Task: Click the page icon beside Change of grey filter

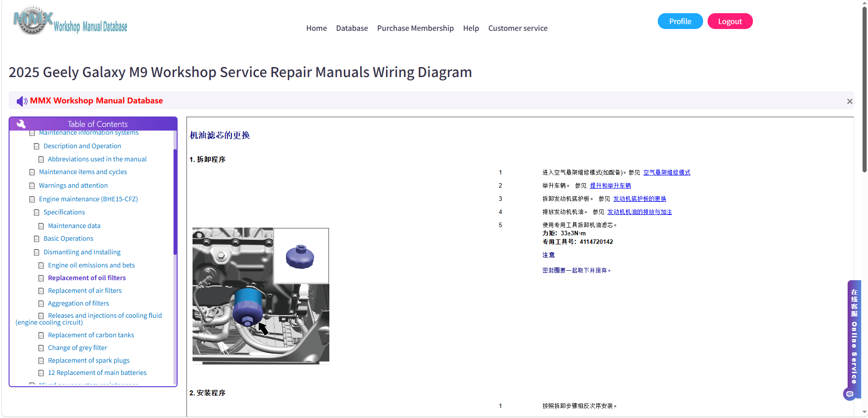Action: coord(41,348)
